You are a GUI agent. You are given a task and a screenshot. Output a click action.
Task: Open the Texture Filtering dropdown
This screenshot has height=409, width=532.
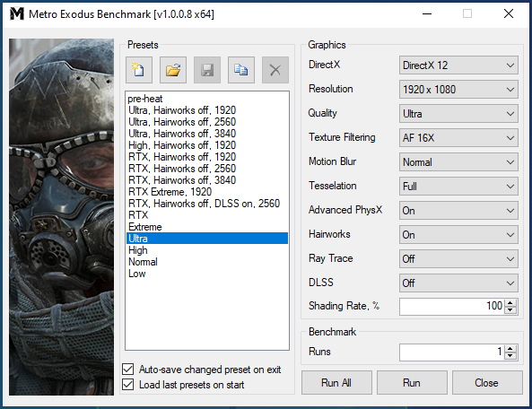[458, 138]
